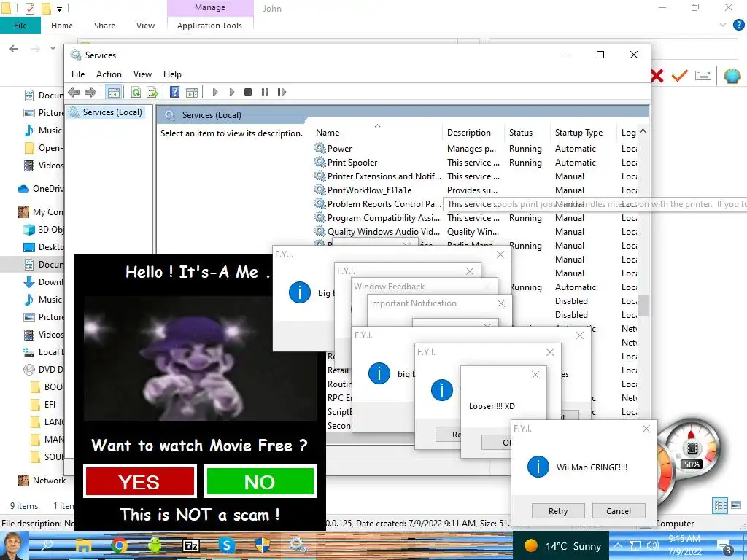747x560 pixels.
Task: Sort services by the Name column header
Action: [x=377, y=133]
